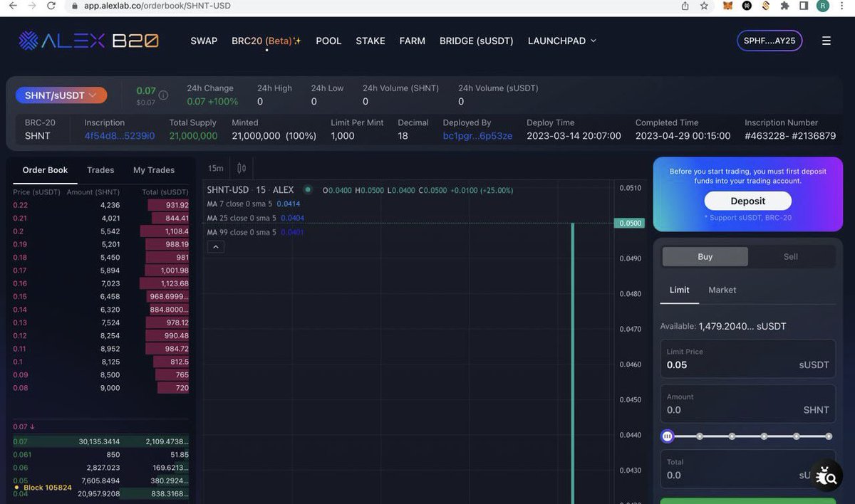Select the Sell side toggle

(791, 257)
